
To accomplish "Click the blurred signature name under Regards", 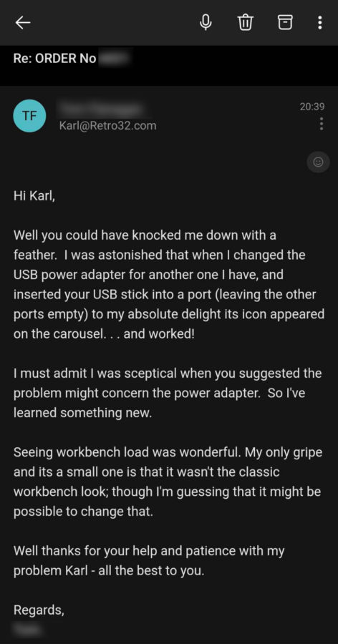I will click(28, 629).
